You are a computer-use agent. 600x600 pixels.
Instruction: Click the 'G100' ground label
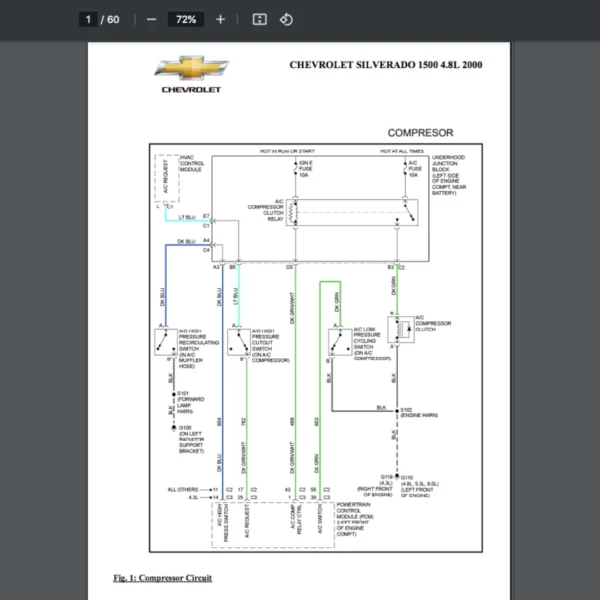coord(185,427)
